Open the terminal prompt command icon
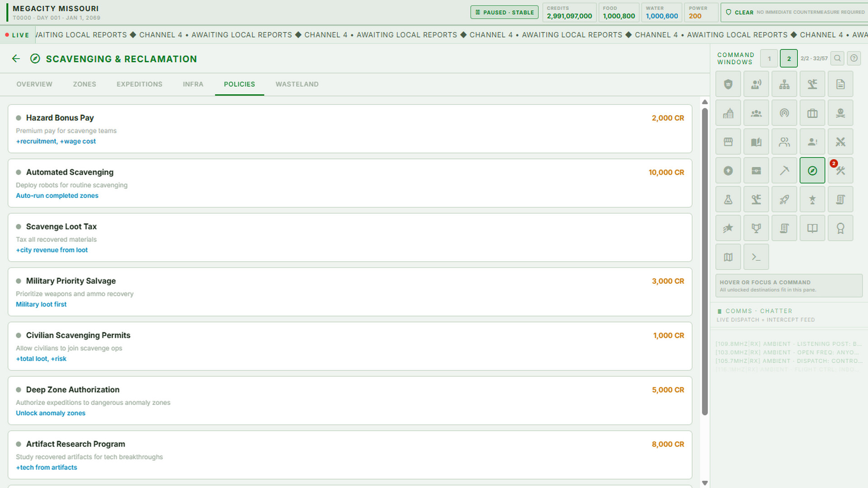The image size is (868, 488). click(756, 257)
